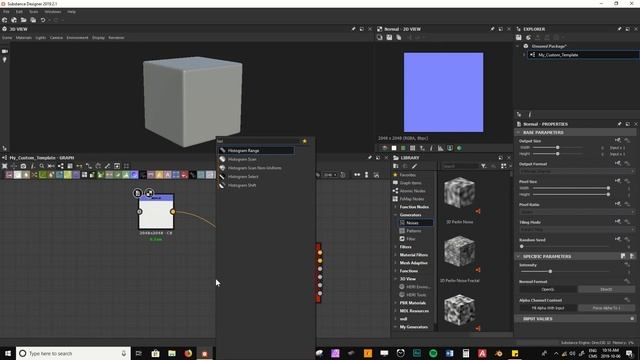The height and width of the screenshot is (360, 640).
Task: Select OpenGL normal format button
Action: click(548, 289)
